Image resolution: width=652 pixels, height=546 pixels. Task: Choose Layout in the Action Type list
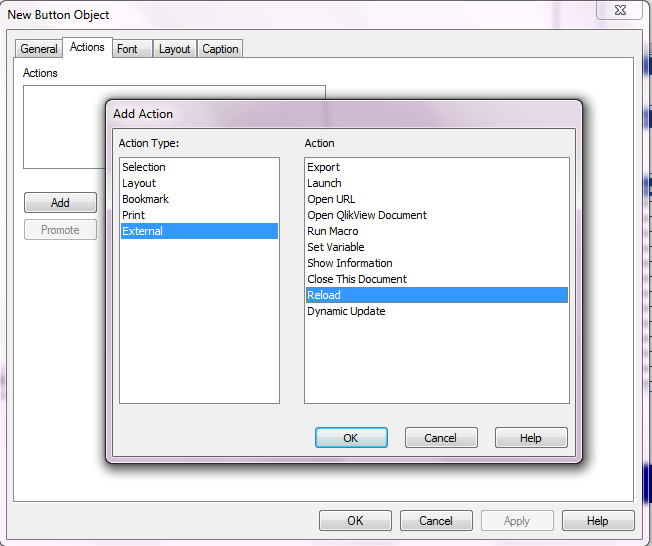199,183
